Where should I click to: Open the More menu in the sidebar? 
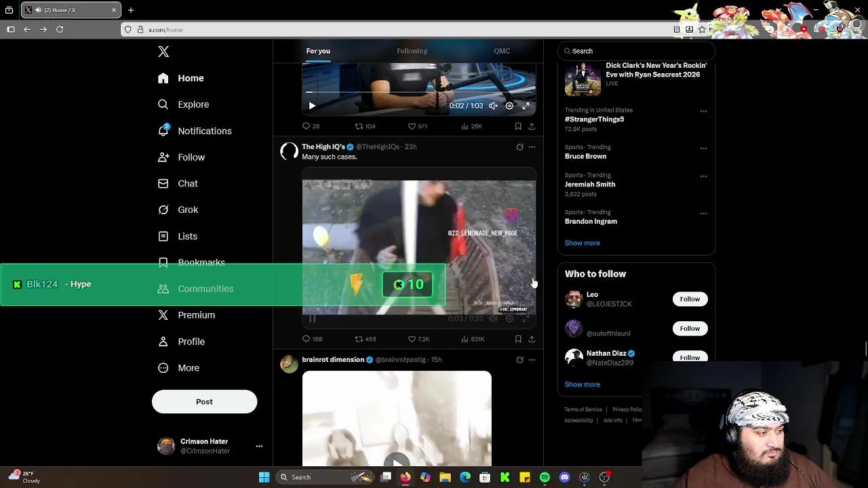coord(178,368)
